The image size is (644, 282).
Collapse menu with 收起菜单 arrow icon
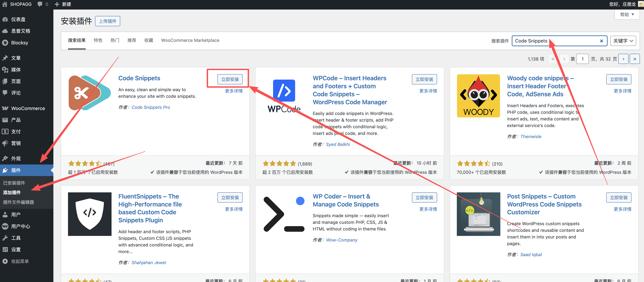point(5,261)
